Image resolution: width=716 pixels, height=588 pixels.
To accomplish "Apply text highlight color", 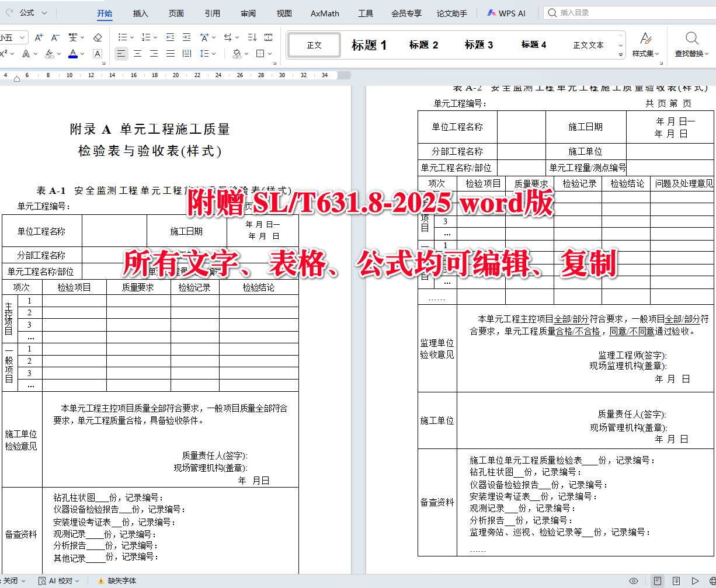I will coord(49,54).
